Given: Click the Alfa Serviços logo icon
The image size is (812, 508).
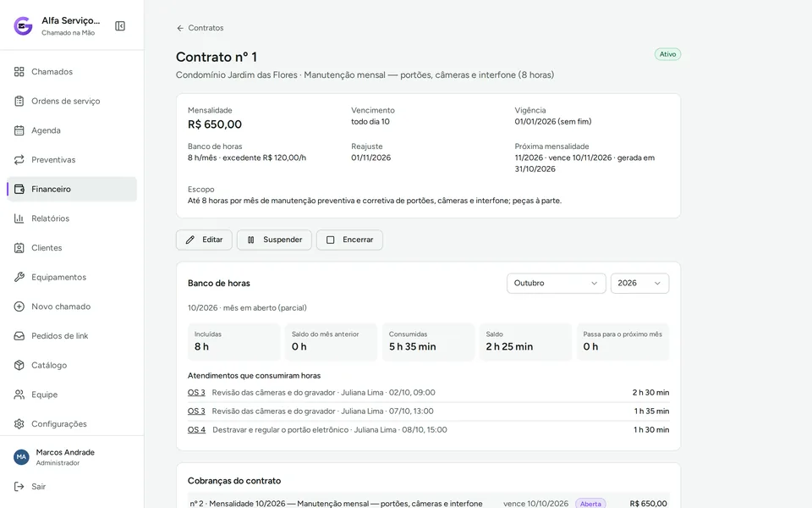Looking at the screenshot, I should [23, 26].
